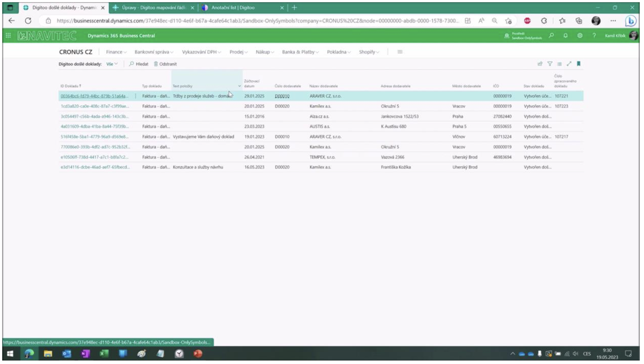The width and height of the screenshot is (644, 364).
Task: Toggle the filter pane funnel icon
Action: click(x=550, y=64)
